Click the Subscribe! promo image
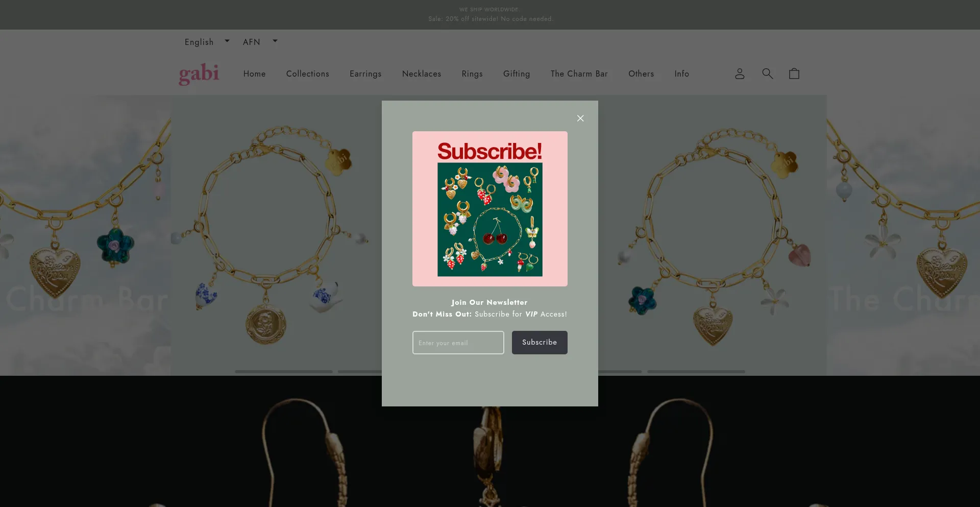 [490, 209]
